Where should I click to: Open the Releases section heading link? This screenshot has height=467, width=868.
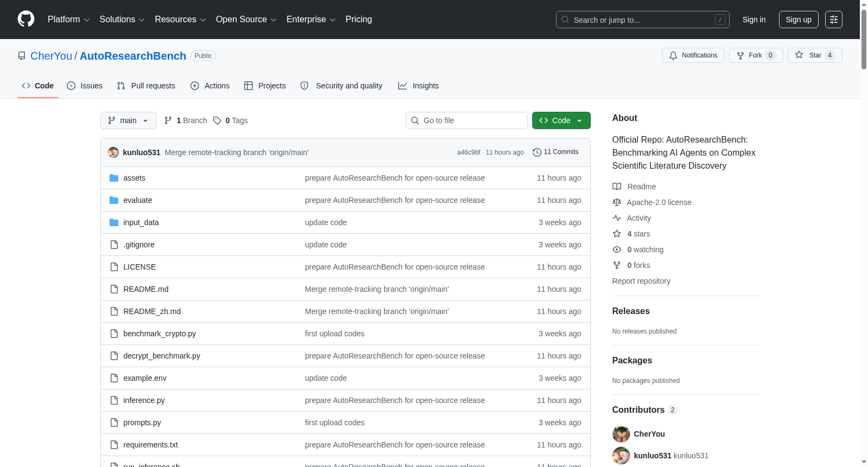click(x=631, y=311)
